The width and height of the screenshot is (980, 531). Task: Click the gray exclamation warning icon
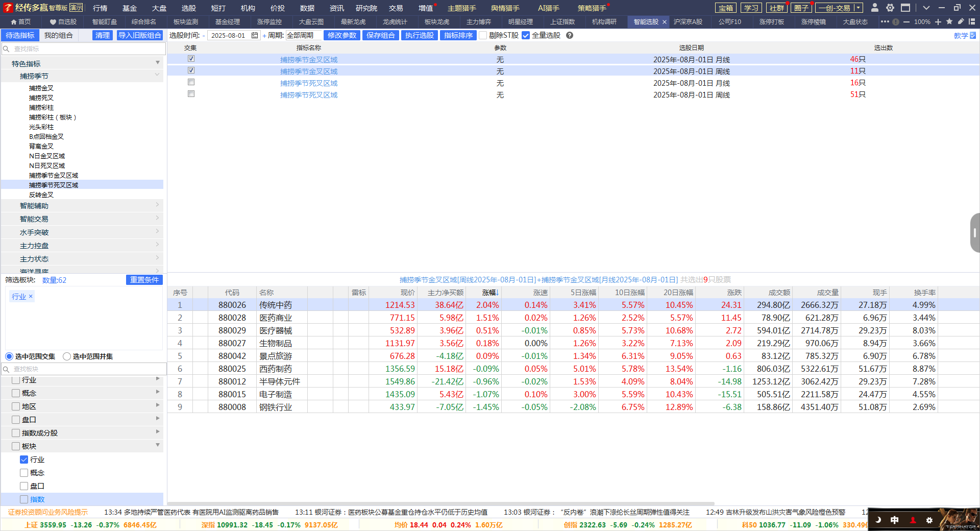tap(896, 22)
